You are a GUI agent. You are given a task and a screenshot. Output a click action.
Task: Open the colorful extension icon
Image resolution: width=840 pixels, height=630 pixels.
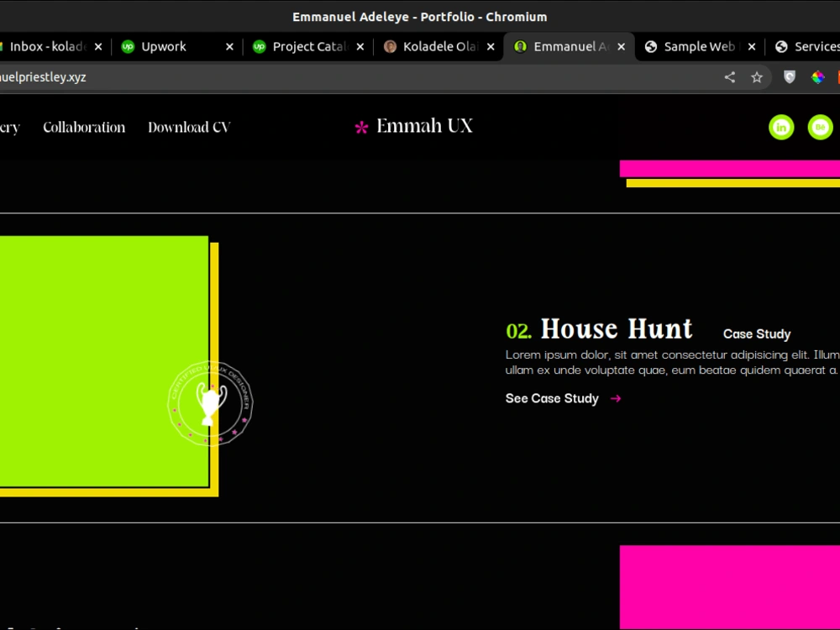click(817, 77)
